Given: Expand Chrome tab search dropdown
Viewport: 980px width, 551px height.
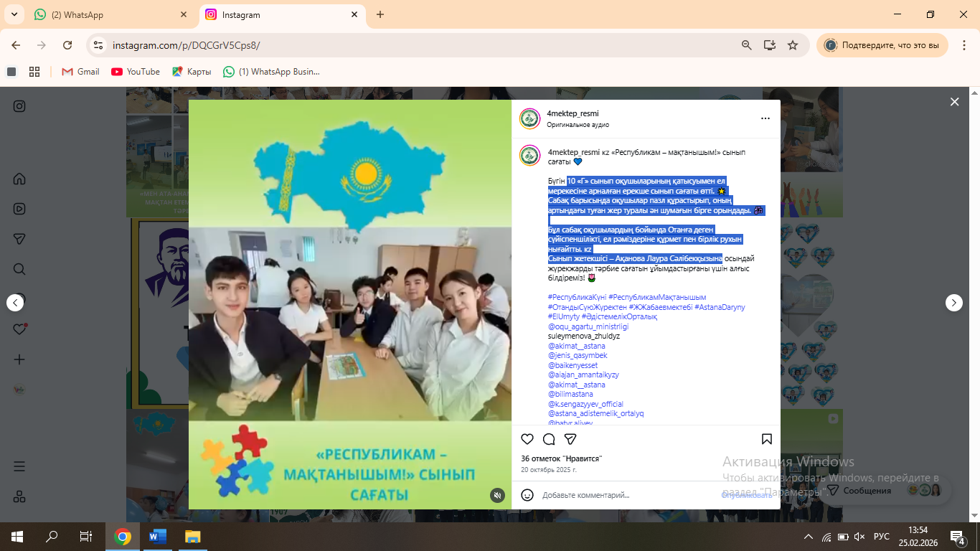Looking at the screenshot, I should point(14,14).
